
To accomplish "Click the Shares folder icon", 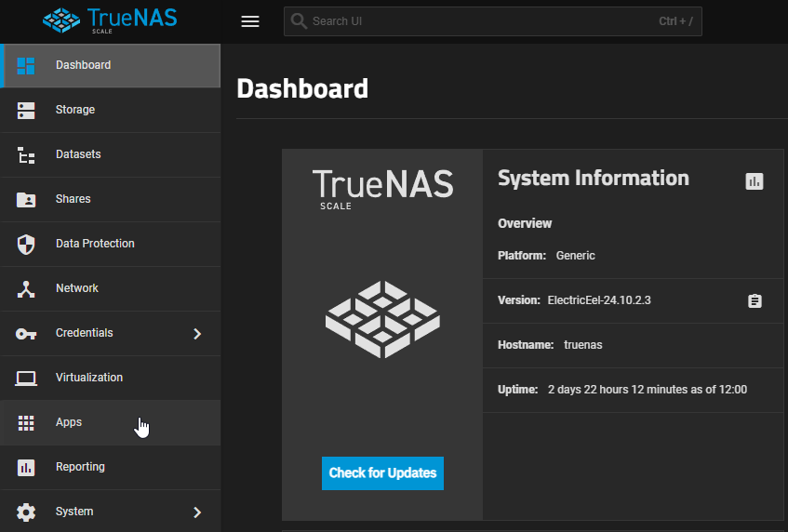I will click(26, 199).
